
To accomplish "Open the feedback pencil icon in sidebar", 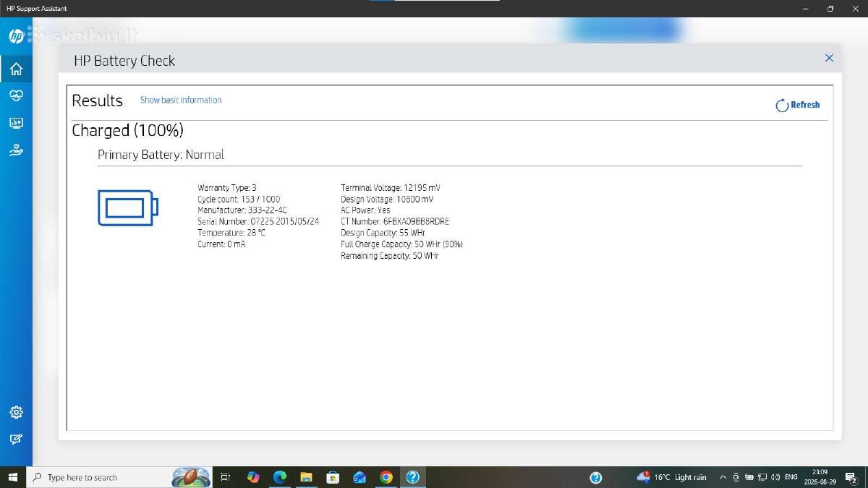I will pyautogui.click(x=16, y=439).
